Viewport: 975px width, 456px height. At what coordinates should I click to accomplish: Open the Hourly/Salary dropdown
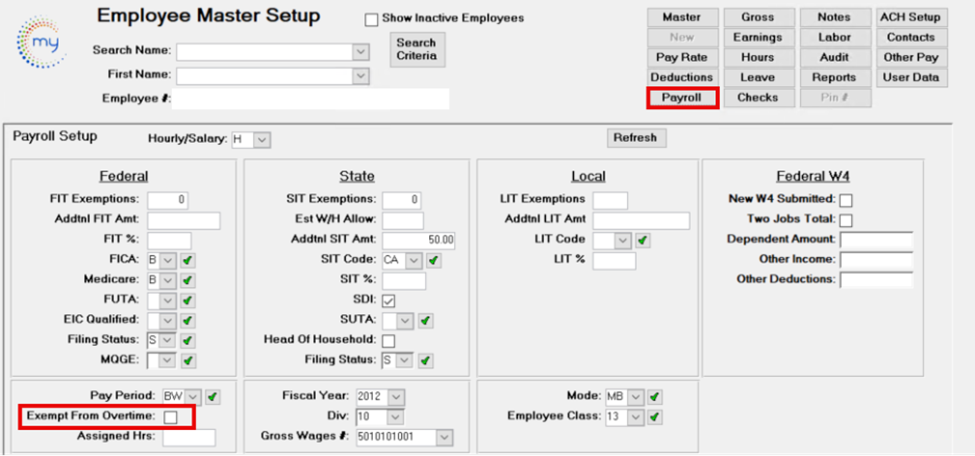pyautogui.click(x=262, y=140)
